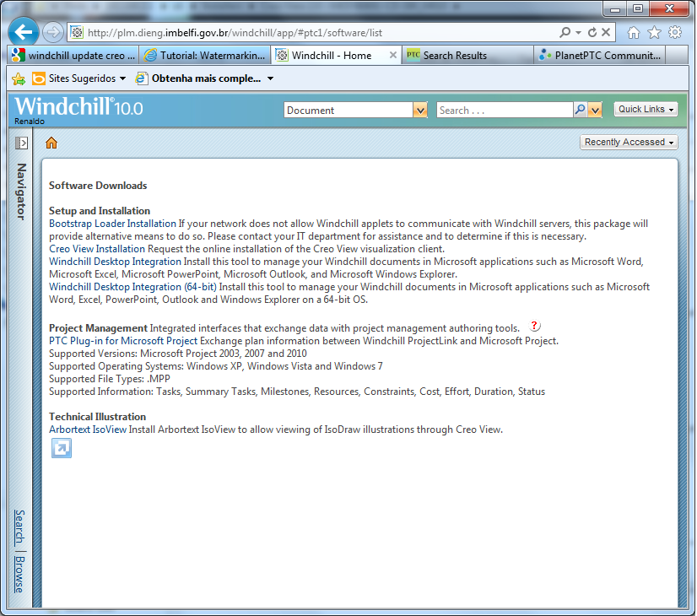Screen dimensions: 697x616
Task: Open Windchill Desktop Integration (64-bit) link
Action: coord(132,287)
